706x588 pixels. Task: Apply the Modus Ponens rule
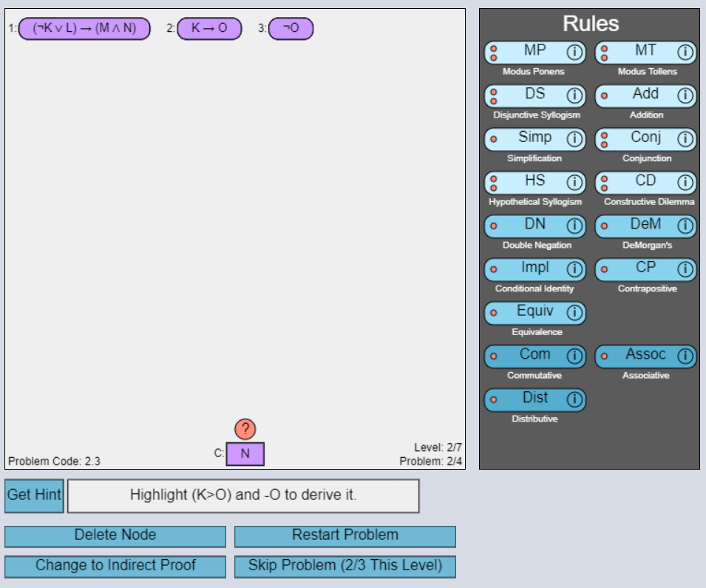tap(532, 52)
